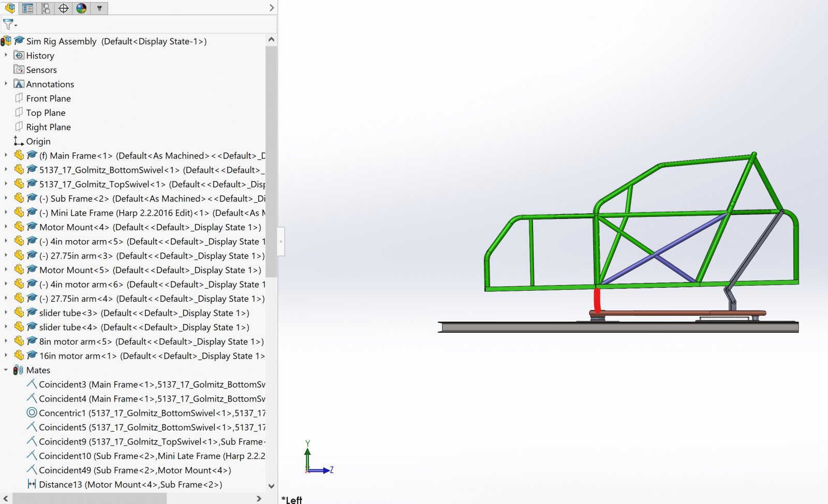Select the Right Plane icon

[19, 127]
